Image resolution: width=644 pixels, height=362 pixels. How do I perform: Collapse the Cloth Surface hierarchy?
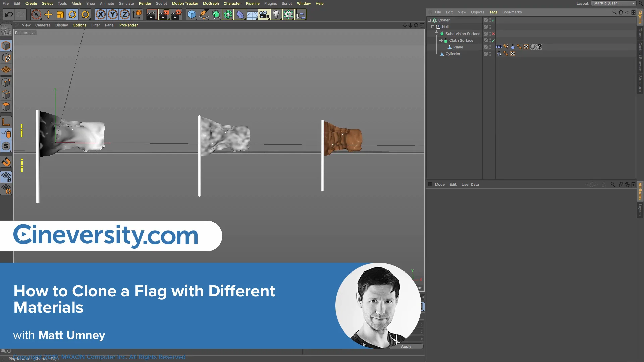click(440, 40)
